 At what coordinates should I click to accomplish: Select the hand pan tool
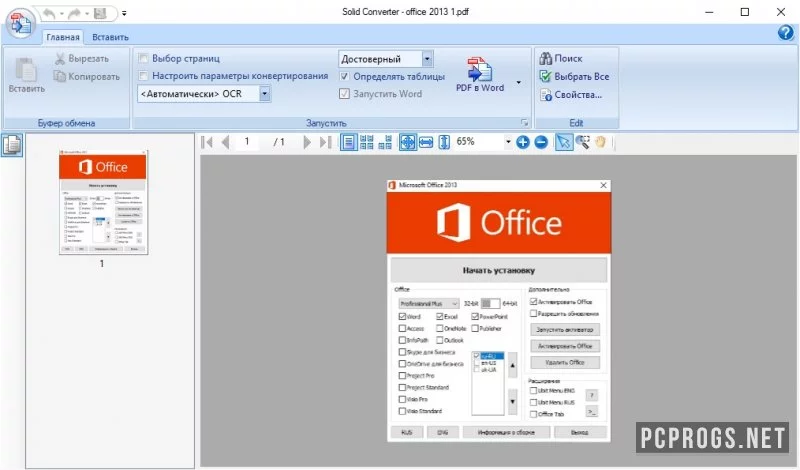point(601,142)
